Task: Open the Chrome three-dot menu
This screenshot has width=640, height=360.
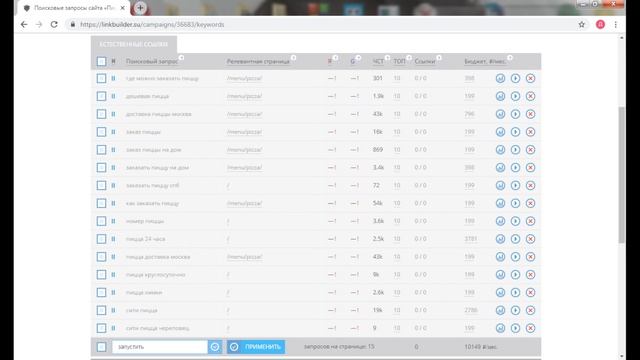Action: click(616, 24)
